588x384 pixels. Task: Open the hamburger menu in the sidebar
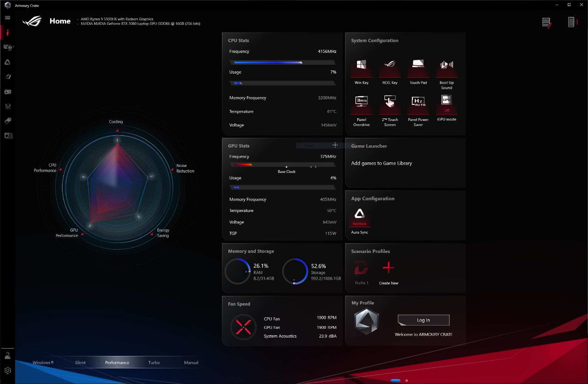tap(7, 17)
